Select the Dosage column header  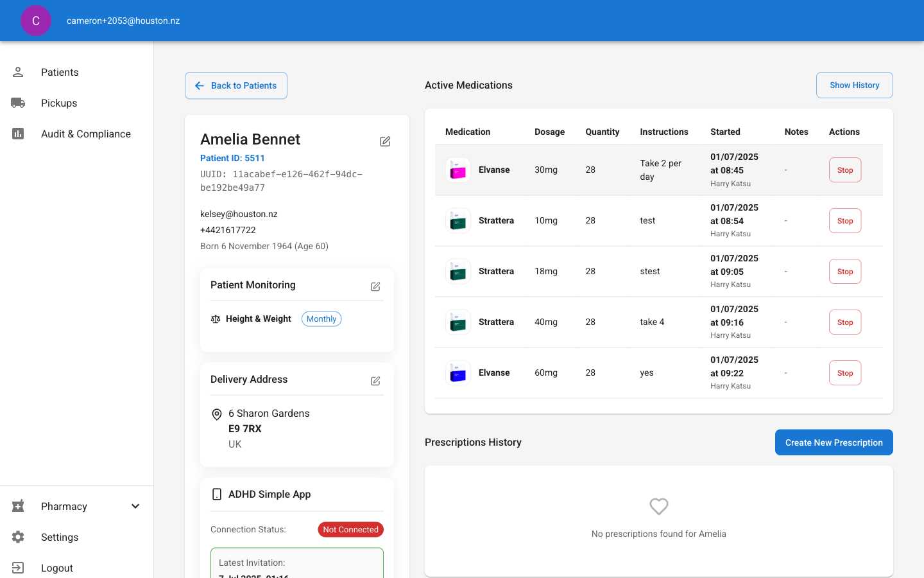coord(550,132)
